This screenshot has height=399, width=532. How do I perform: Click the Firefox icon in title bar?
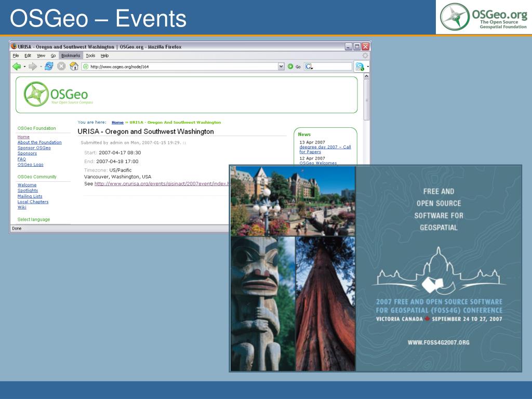click(14, 46)
